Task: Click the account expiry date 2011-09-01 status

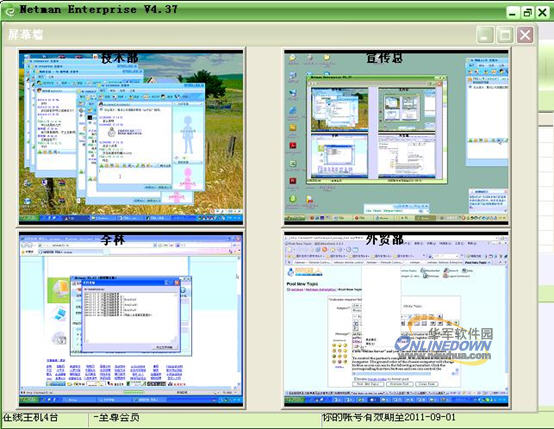Action: pos(388,417)
